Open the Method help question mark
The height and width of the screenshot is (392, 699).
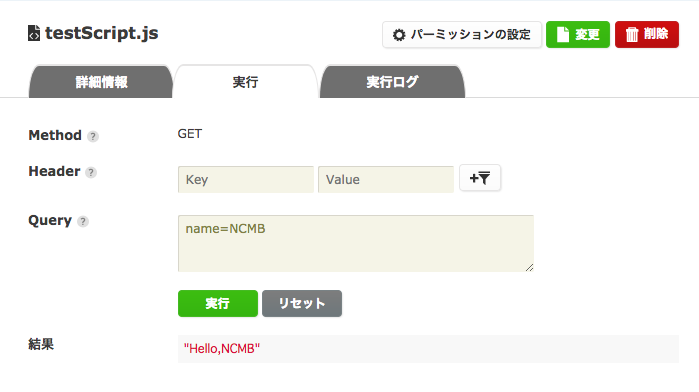pos(93,136)
